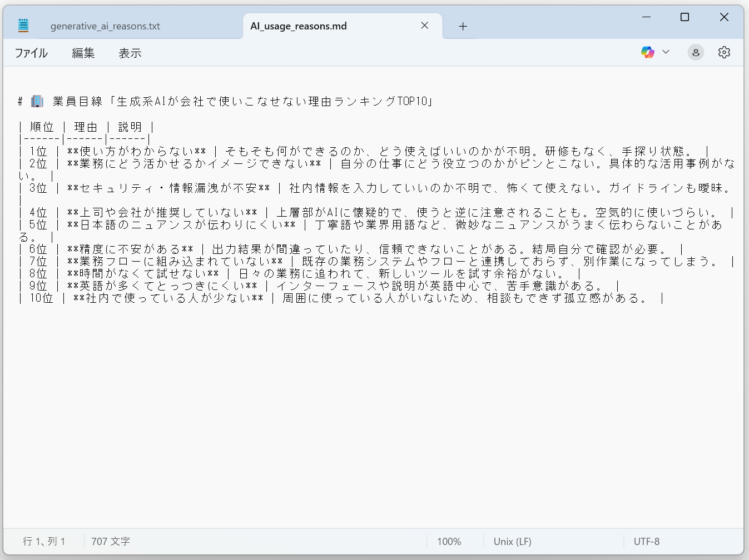Open the 編集 menu
This screenshot has height=560, width=749.
click(83, 53)
